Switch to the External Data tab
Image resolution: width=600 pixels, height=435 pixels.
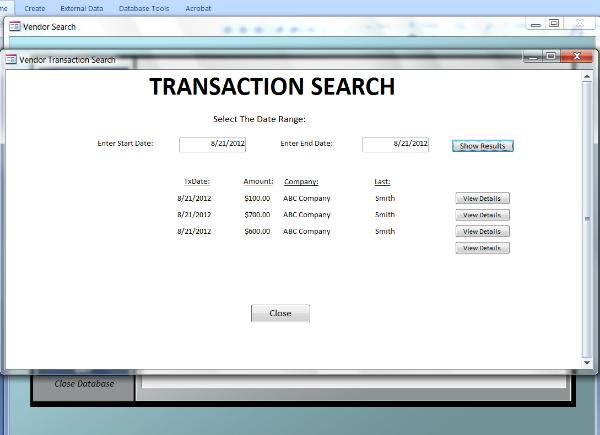point(81,8)
